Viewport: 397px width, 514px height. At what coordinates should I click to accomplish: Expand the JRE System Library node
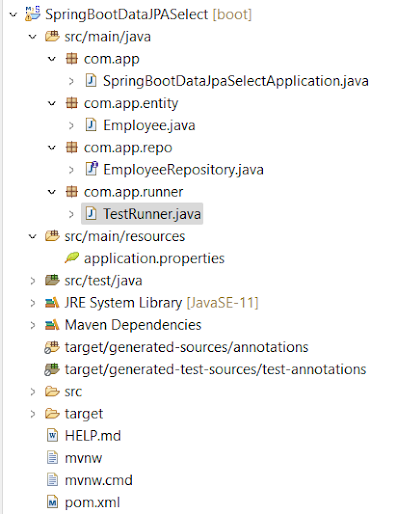(33, 303)
